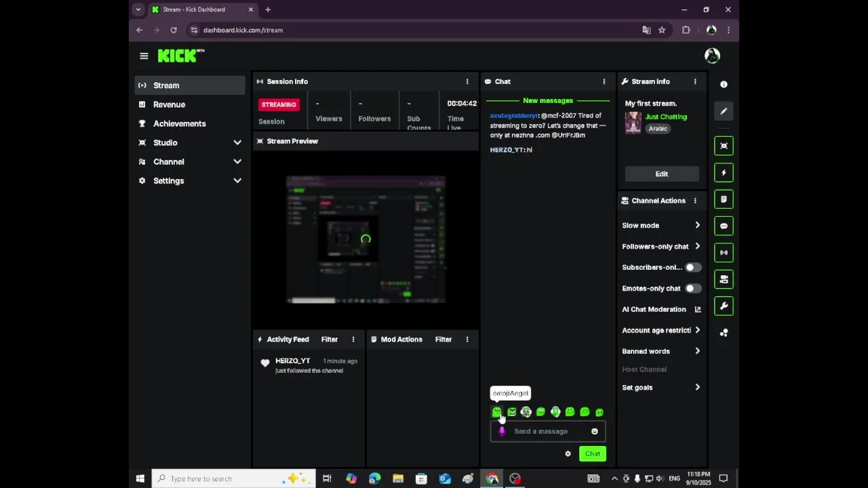
Task: Switch to Stream - Kick Dashboard tab
Action: [202, 9]
